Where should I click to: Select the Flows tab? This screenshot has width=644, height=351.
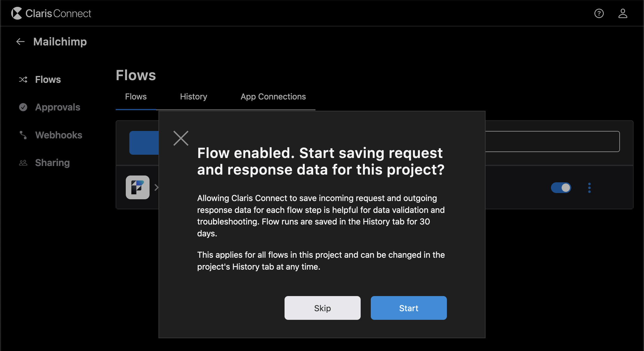point(136,97)
